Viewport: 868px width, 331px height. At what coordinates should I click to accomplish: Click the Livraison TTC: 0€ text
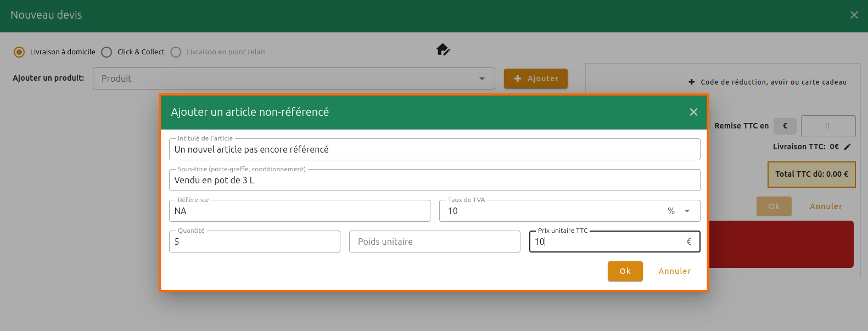pyautogui.click(x=806, y=147)
